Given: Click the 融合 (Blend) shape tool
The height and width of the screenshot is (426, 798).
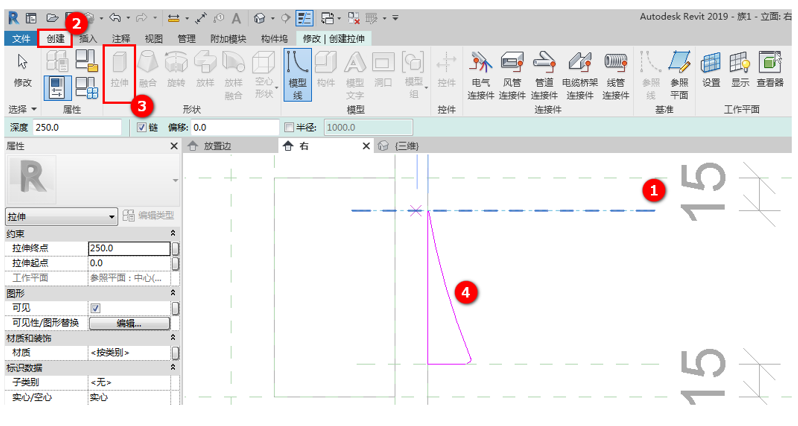Looking at the screenshot, I should (x=148, y=70).
